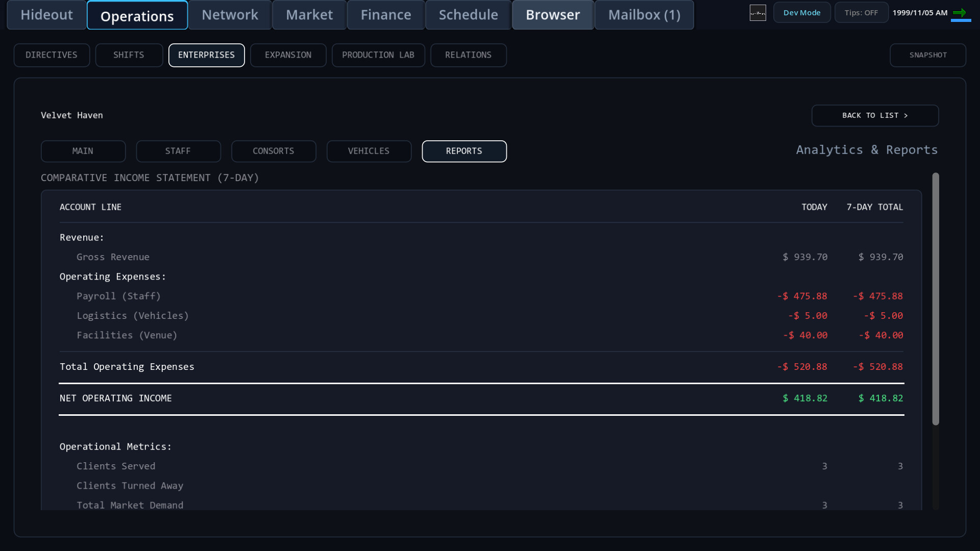Screen dimensions: 980x551
Task: Click the small waveform thumbnail icon
Action: click(x=758, y=13)
